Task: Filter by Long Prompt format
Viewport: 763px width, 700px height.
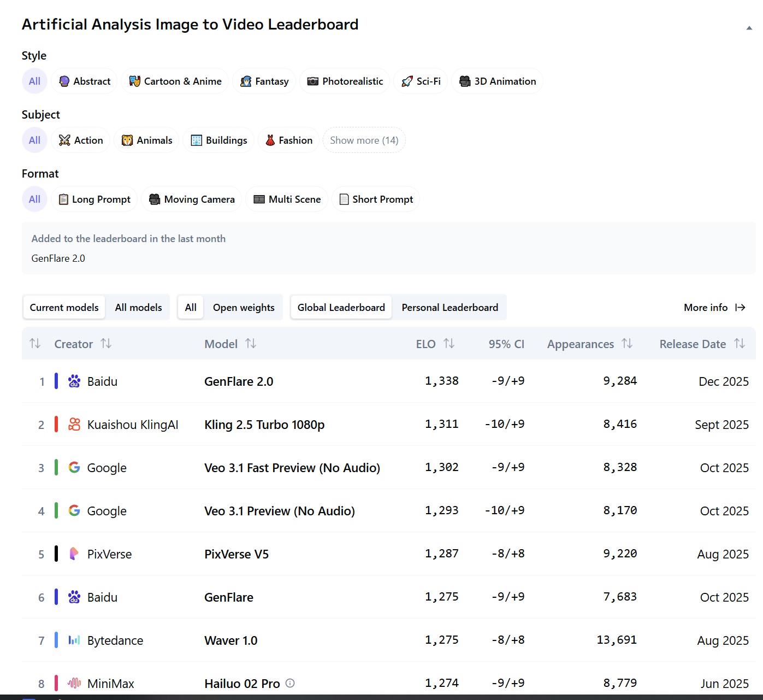Action: tap(94, 199)
